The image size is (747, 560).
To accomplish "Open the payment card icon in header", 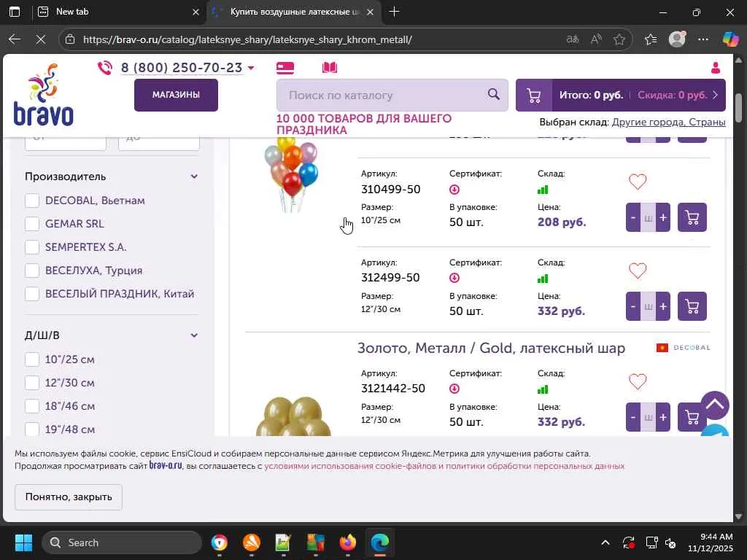I will [285, 68].
